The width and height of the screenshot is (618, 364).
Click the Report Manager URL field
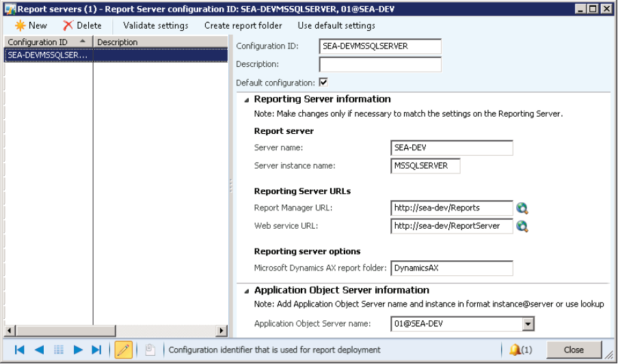point(452,208)
